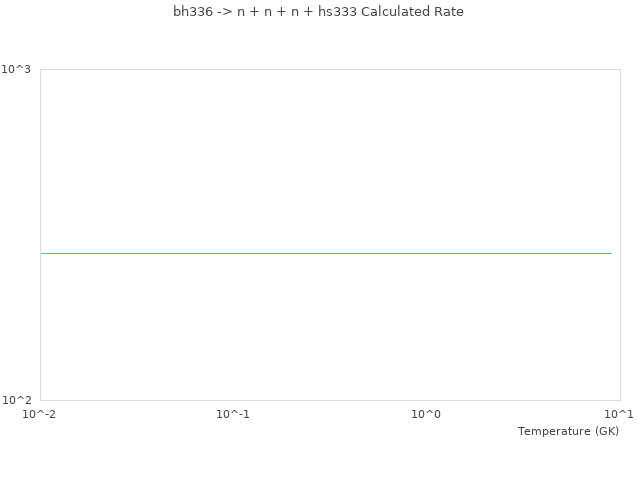Screen dimensions: 640x480
Task: Click the 10^3 y-axis tick label
Action: [x=16, y=69]
